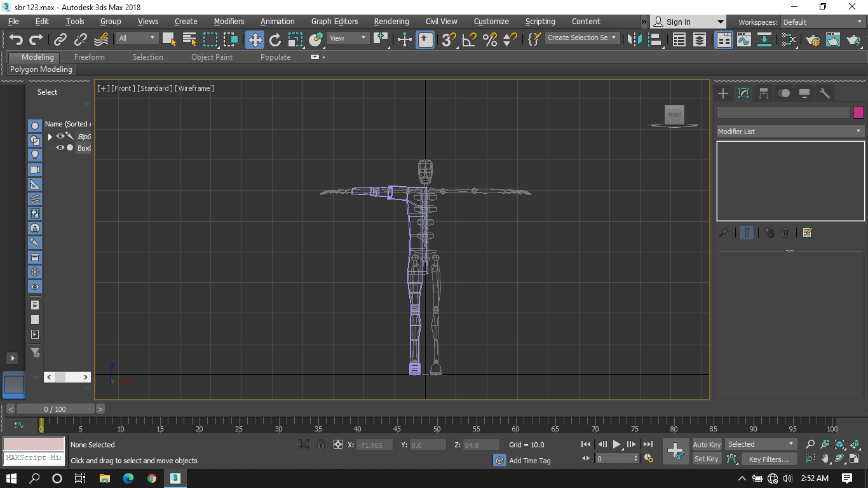Select the Pan View hand icon
The image size is (868, 488).
(x=825, y=459)
